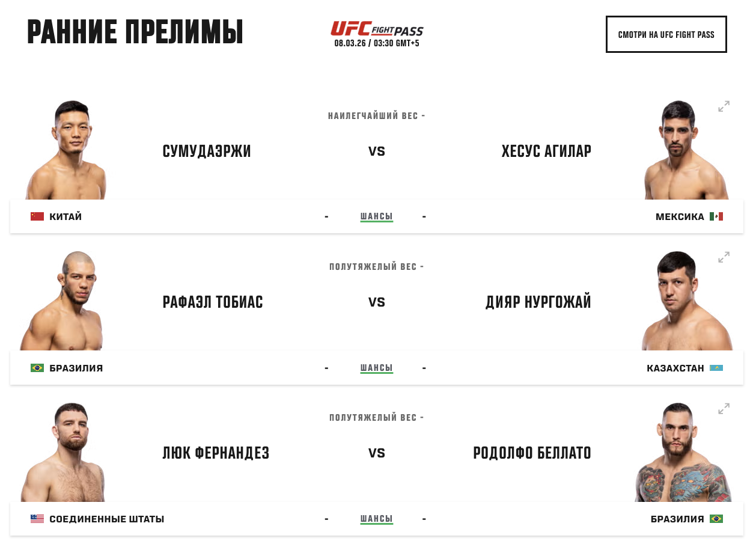756x547 pixels.
Task: Click Rodolfo Bellato's Brazil flag icon
Action: click(716, 519)
